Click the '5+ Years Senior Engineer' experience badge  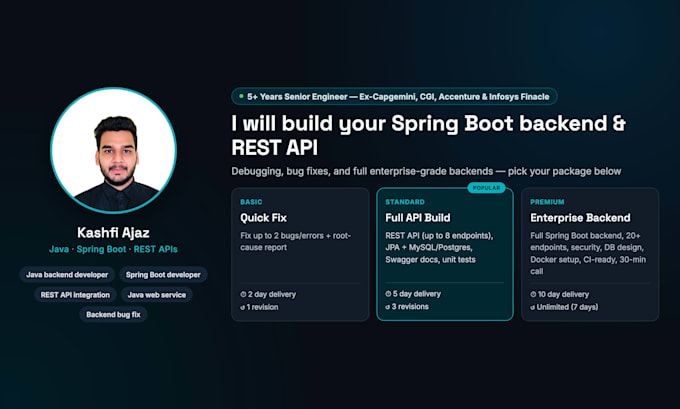coord(394,96)
